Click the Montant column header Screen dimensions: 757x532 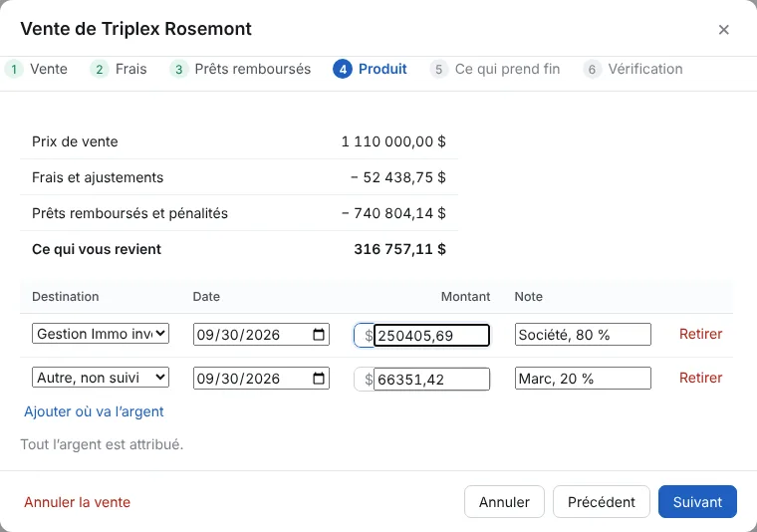click(465, 297)
